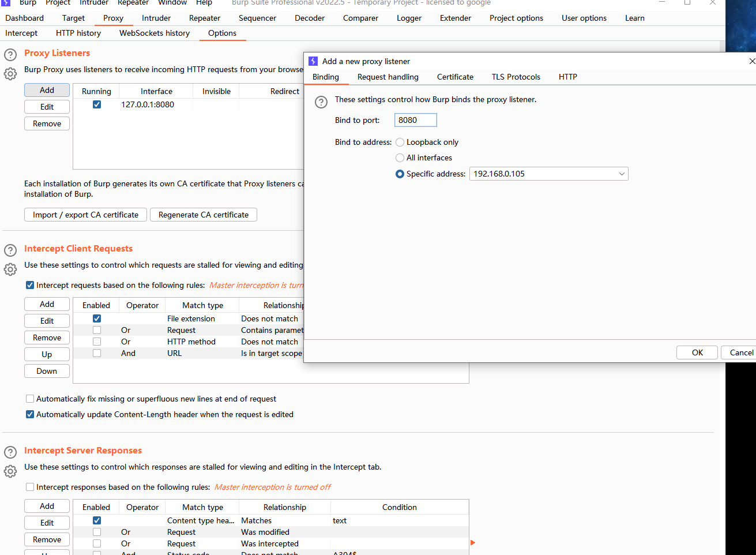Open the Proxy Listeners gear settings
756x555 pixels.
10,74
